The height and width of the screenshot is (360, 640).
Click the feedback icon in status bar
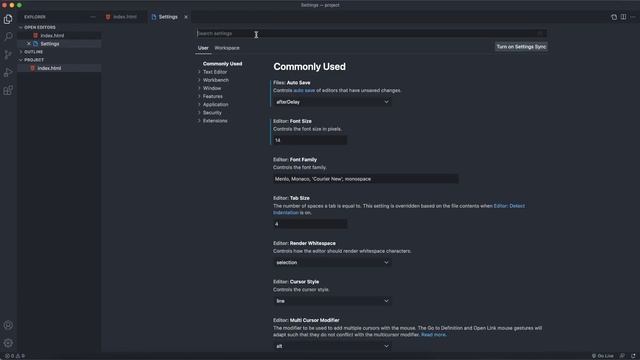tap(622, 356)
